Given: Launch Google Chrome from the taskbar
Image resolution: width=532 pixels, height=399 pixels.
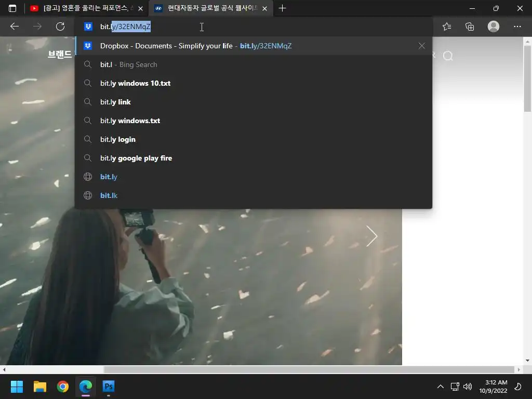Looking at the screenshot, I should pos(63,387).
